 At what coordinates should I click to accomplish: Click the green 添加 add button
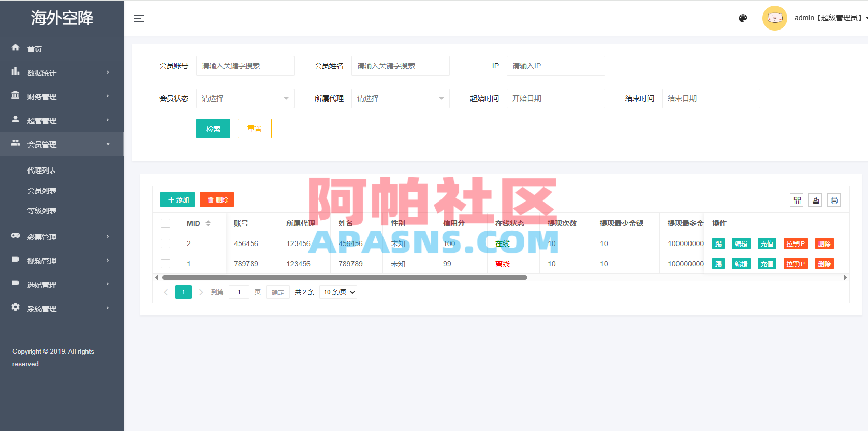[178, 199]
